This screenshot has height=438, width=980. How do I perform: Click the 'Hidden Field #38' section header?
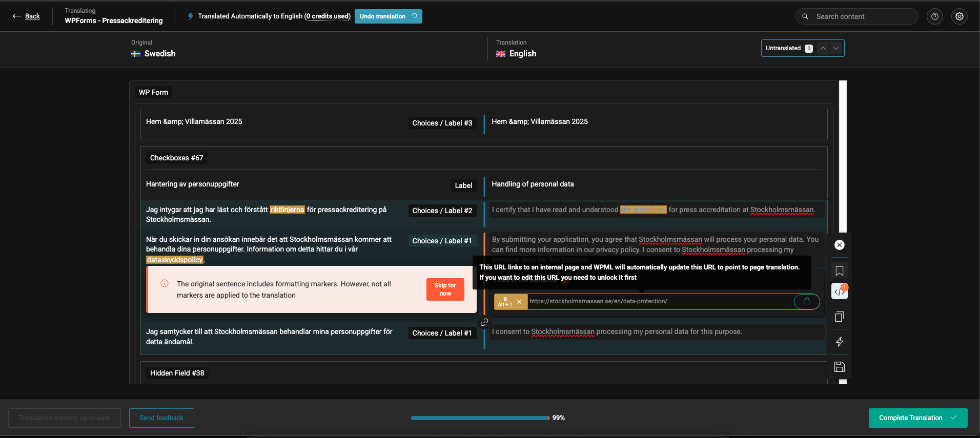tap(177, 373)
